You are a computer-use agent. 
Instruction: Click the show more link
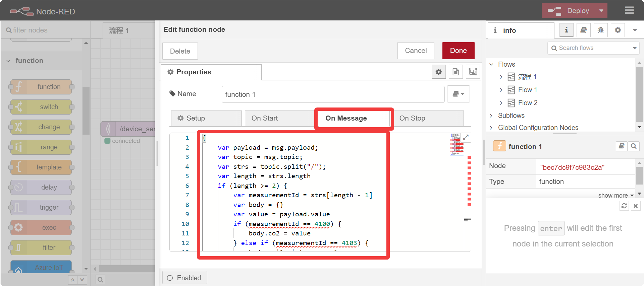click(x=616, y=195)
